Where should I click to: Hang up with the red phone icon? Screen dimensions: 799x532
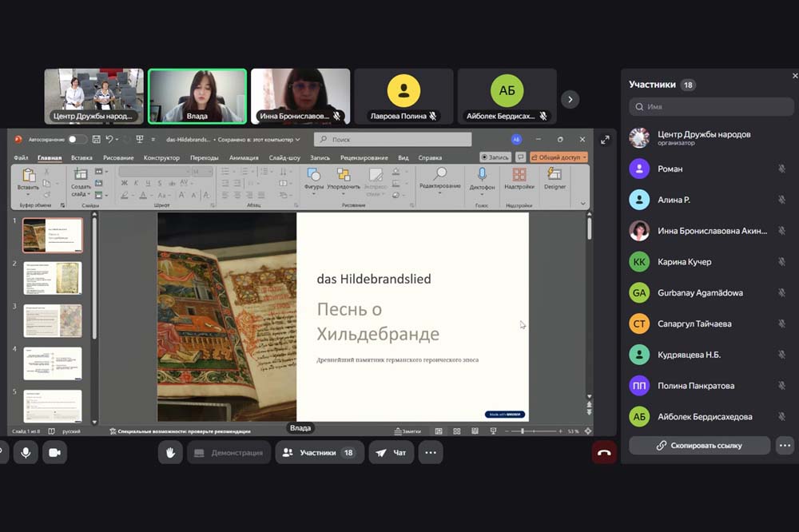(604, 452)
